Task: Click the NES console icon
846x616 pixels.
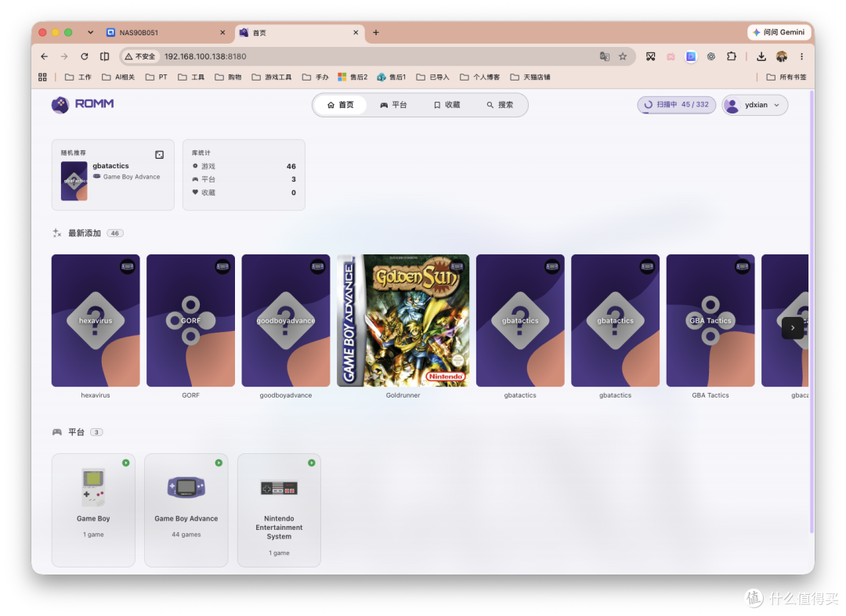Action: (279, 488)
